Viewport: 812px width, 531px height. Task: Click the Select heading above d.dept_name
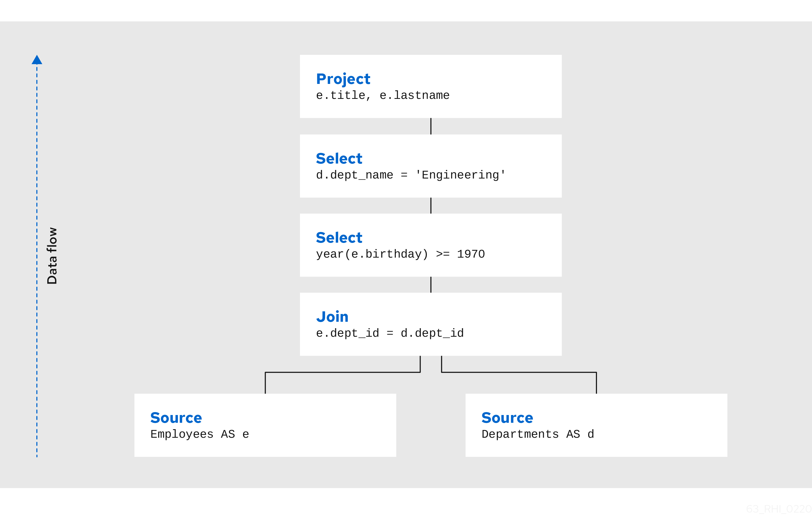[x=339, y=159]
